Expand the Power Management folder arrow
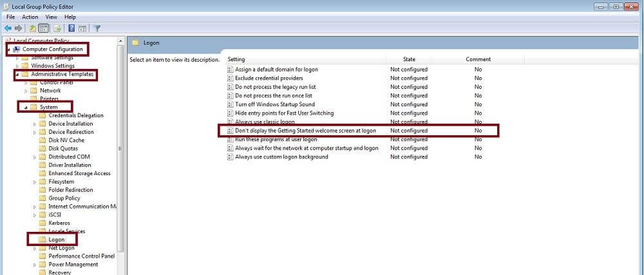Image resolution: width=644 pixels, height=275 pixels. click(x=35, y=265)
